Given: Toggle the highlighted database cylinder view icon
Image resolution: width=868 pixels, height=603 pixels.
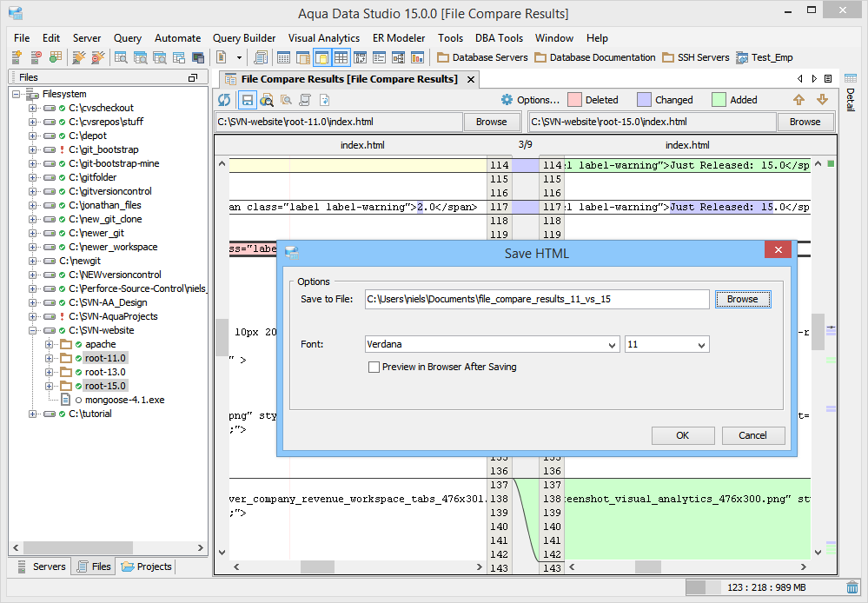Looking at the screenshot, I should [321, 57].
